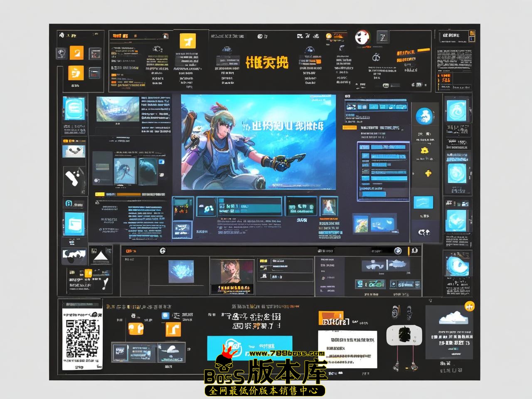Click the white game controller device icon
The height and width of the screenshot is (399, 532).
pos(403,334)
